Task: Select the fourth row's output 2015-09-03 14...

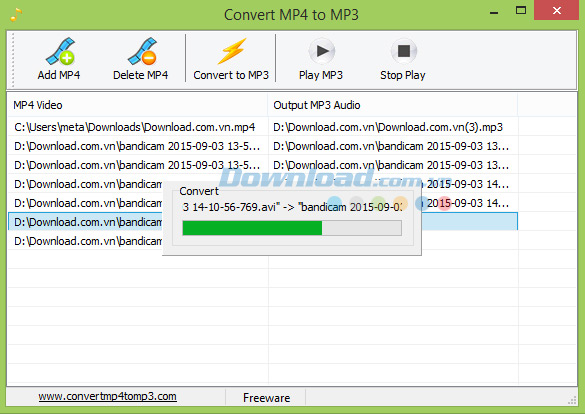Action: (469, 184)
